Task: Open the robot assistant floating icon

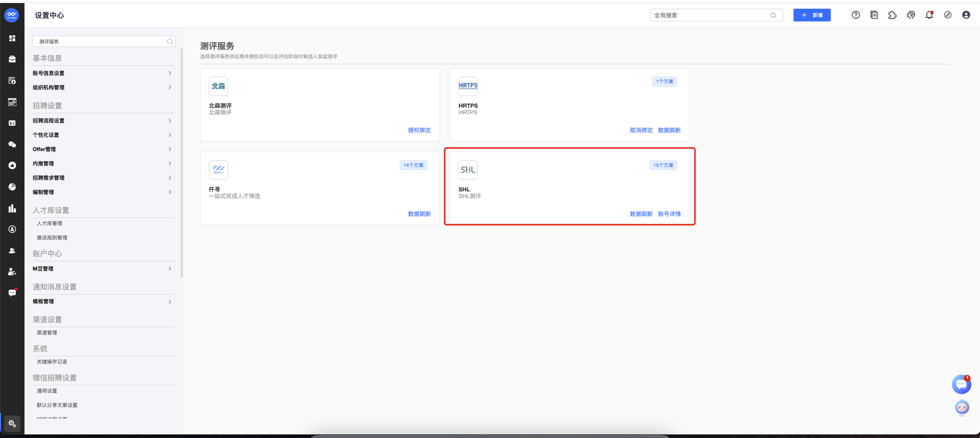Action: coord(962,407)
